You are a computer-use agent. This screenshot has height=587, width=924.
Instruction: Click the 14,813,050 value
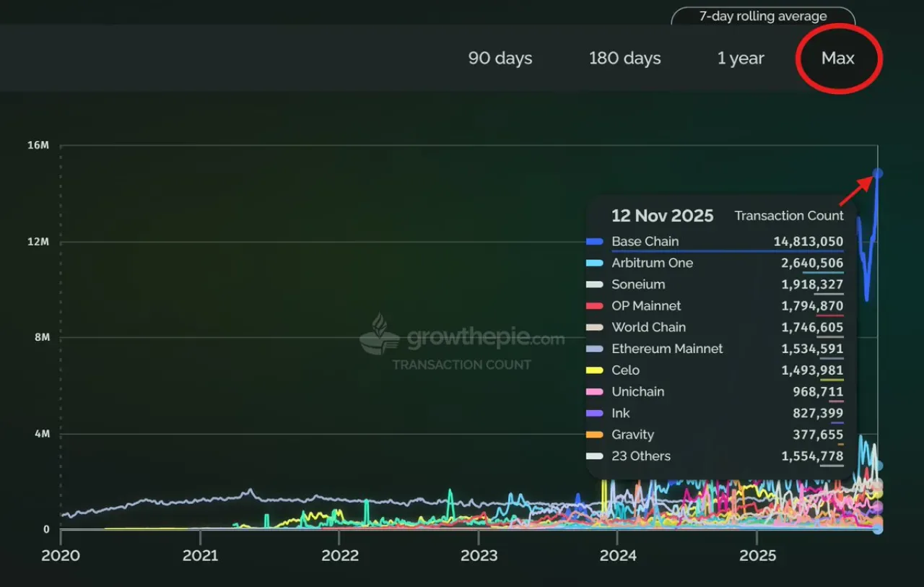click(808, 242)
